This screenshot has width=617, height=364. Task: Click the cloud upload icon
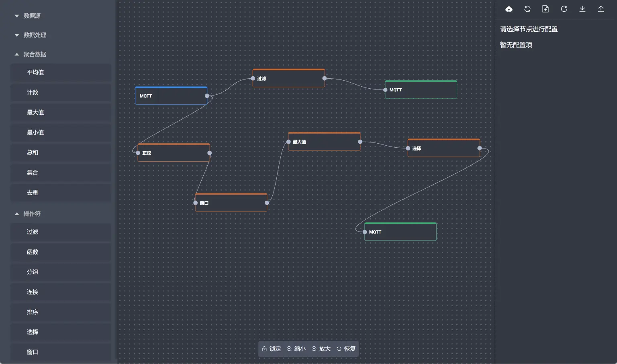(x=509, y=9)
